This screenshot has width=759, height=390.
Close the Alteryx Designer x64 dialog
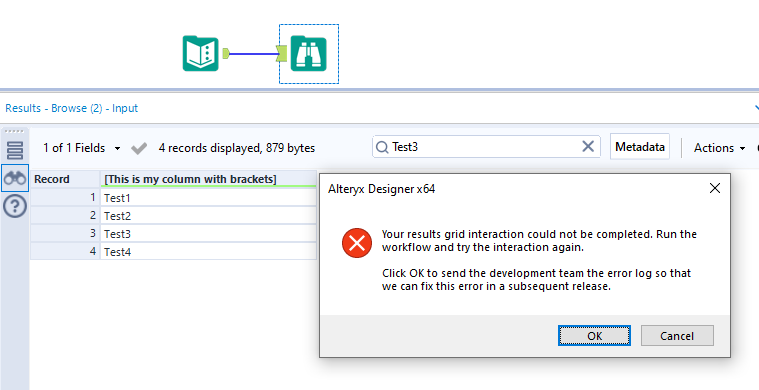tap(714, 189)
